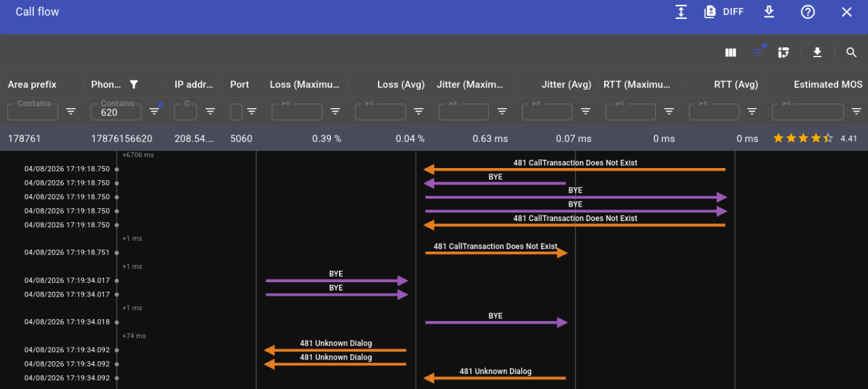Click the +74 ms time gap label
Screen dimensions: 868x389
click(x=134, y=336)
